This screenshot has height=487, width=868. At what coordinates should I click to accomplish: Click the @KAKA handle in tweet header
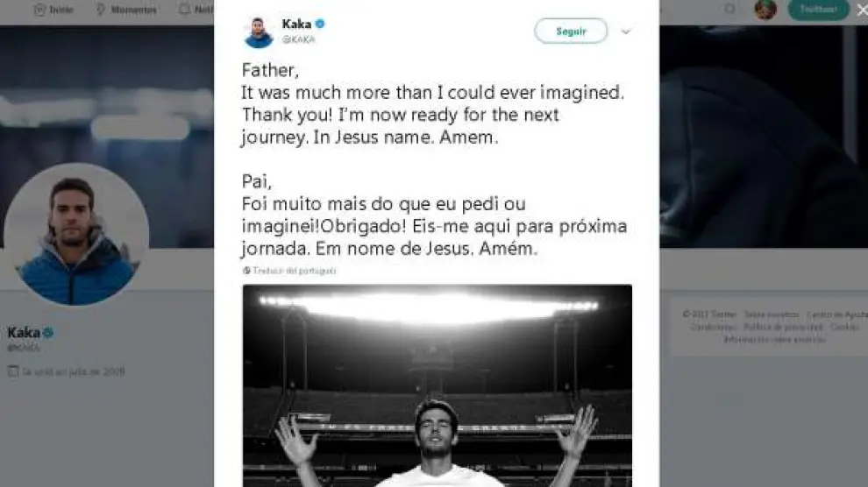(x=298, y=39)
